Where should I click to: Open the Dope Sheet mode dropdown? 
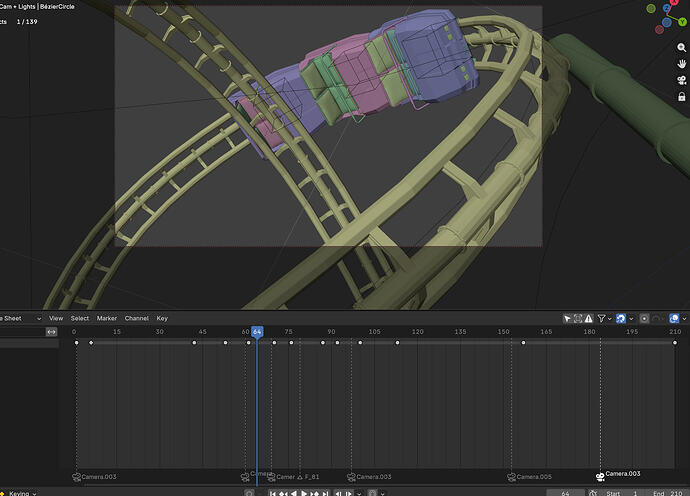(x=20, y=318)
